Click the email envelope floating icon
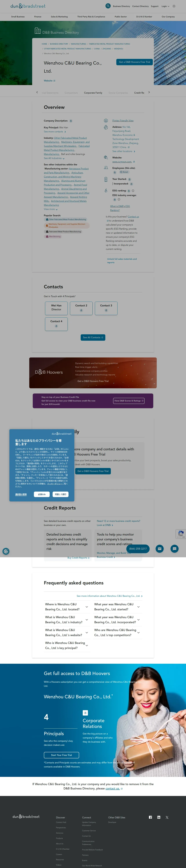186x868 pixels. pyautogui.click(x=160, y=549)
